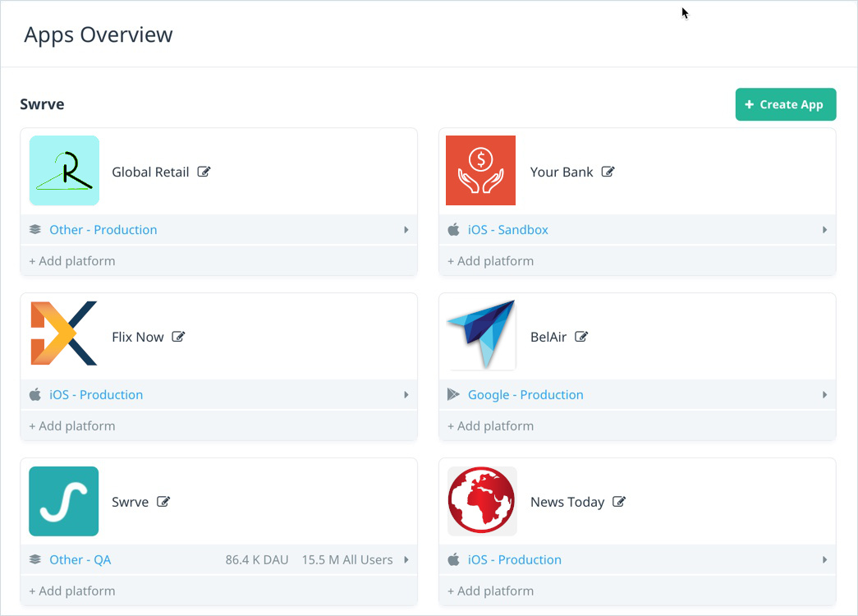Click the Flix Now app logo
Image resolution: width=858 pixels, height=616 pixels.
[64, 333]
